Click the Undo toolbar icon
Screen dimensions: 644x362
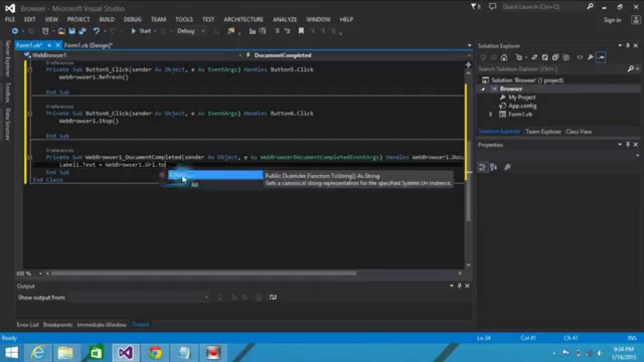click(x=96, y=31)
